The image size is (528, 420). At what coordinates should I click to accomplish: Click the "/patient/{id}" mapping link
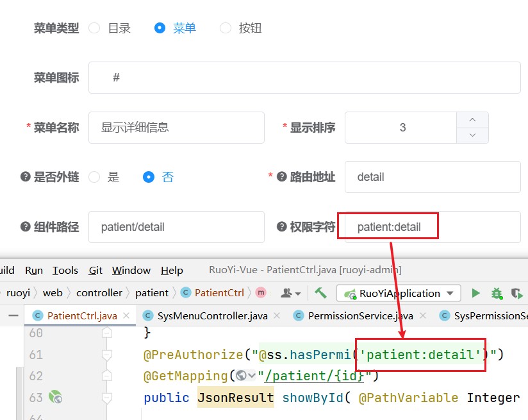click(315, 376)
